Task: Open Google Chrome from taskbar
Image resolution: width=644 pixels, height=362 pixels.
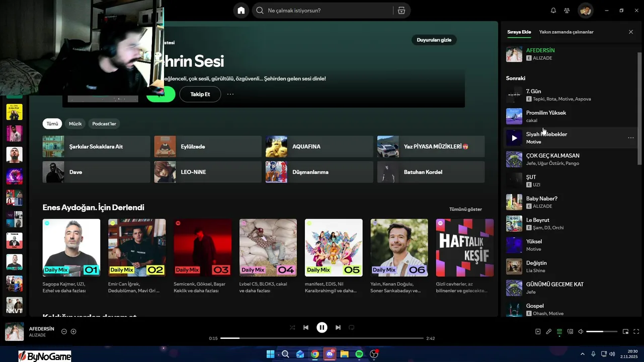Action: (315, 354)
